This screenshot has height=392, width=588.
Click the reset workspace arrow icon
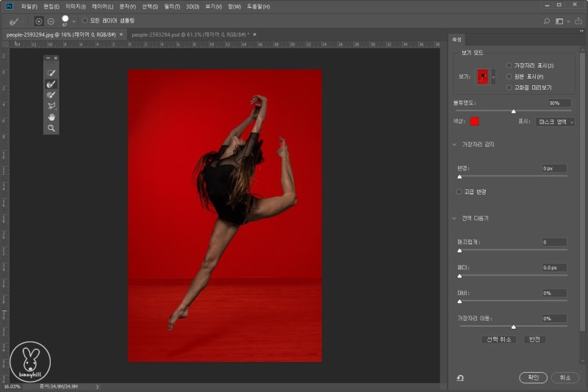coord(460,378)
